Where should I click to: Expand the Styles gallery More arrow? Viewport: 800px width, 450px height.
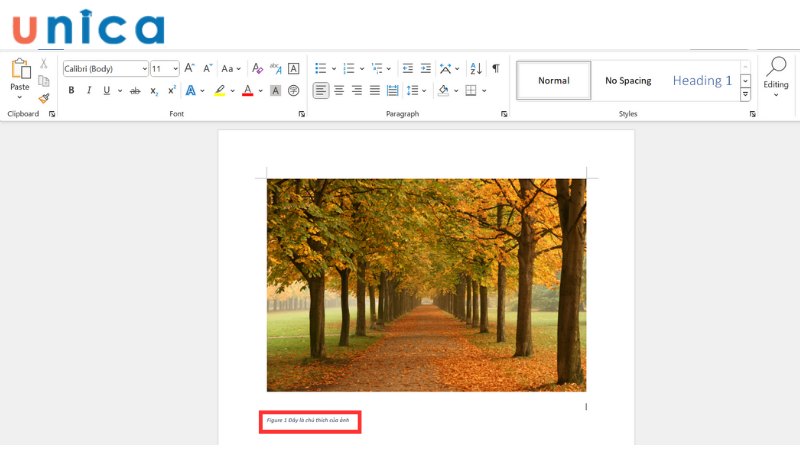point(745,95)
